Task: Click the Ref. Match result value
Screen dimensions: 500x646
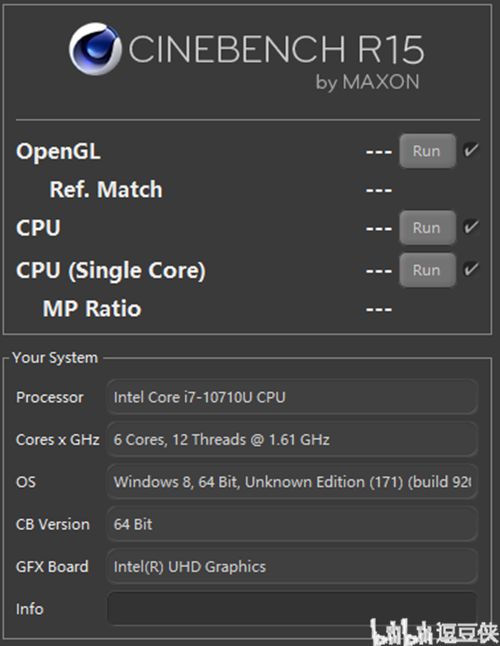Action: [x=379, y=190]
